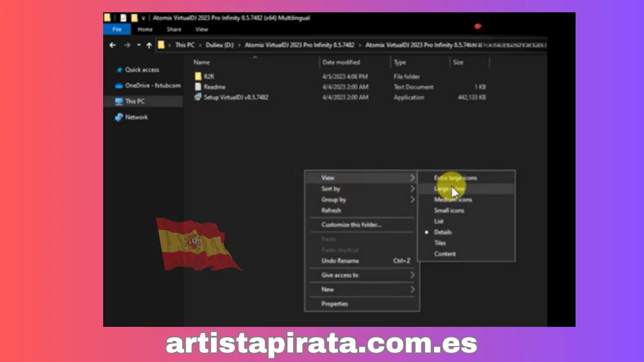Click the Application type cell
The width and height of the screenshot is (644, 362).
pyautogui.click(x=409, y=97)
